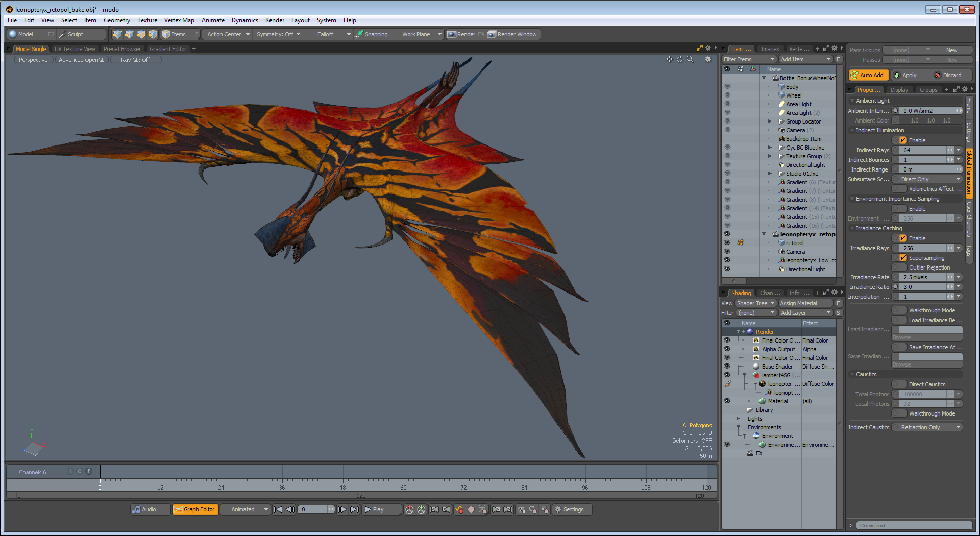Click the Auto Add button
980x536 pixels.
(x=868, y=75)
